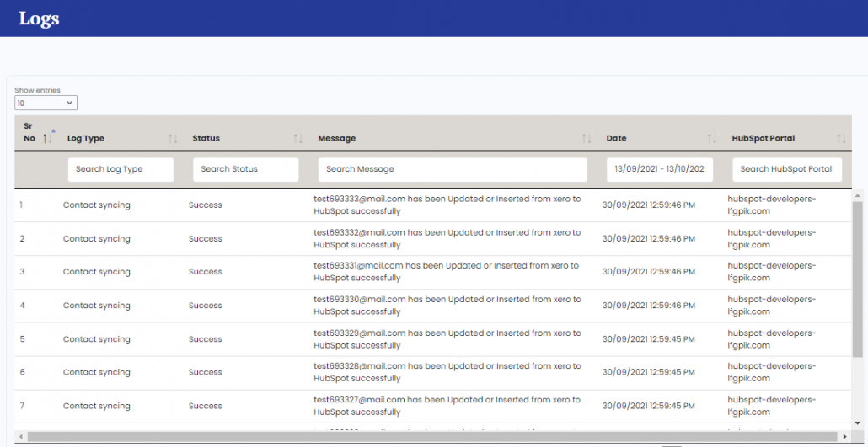Image resolution: width=868 pixels, height=447 pixels.
Task: Click the horizontal scrollbar's left arrow
Action: tap(22, 437)
